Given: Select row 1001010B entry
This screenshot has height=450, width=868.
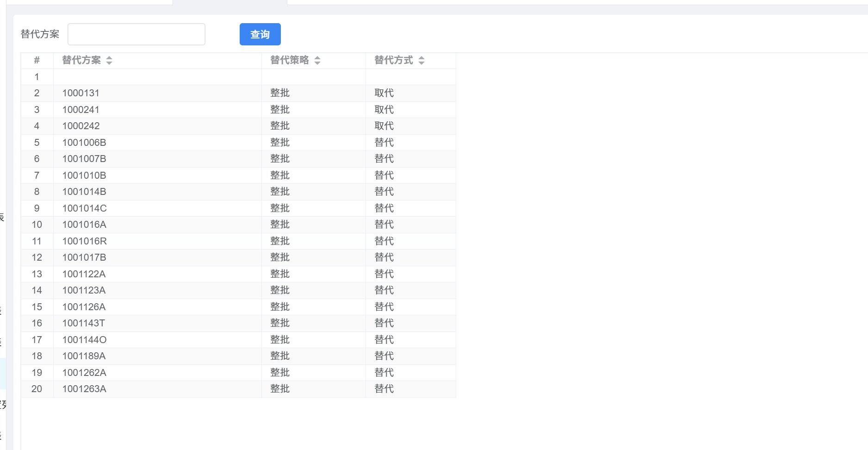Looking at the screenshot, I should click(84, 175).
